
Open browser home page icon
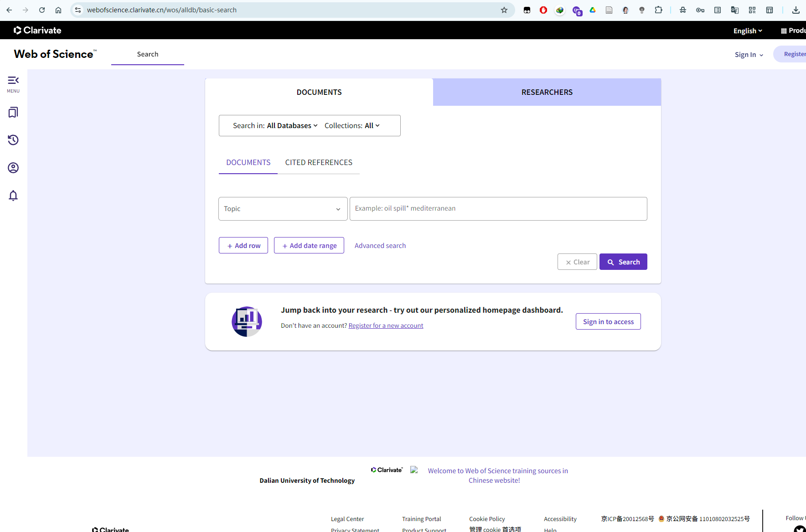tap(58, 10)
